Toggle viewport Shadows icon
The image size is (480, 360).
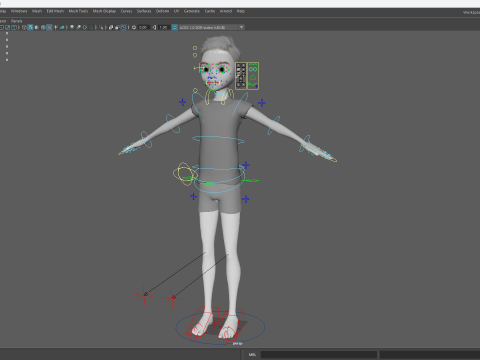click(x=62, y=27)
